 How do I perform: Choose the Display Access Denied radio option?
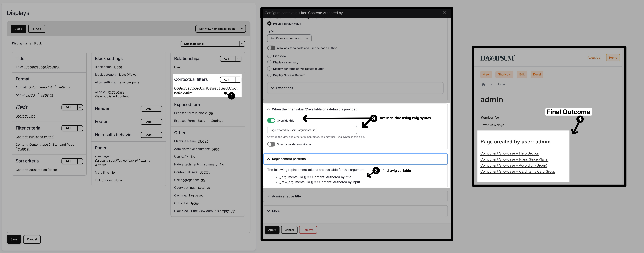pos(269,75)
